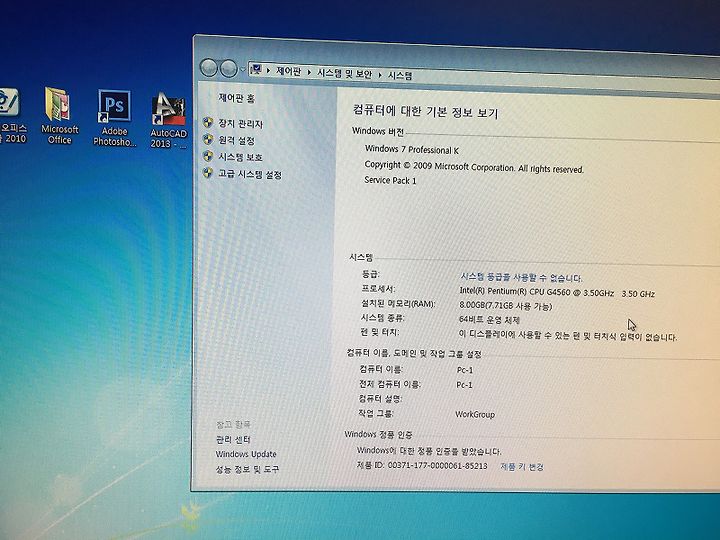Screen dimensions: 720x540
Task: Click the Copyright 2009 Microsoft Corporation line
Action: [474, 167]
